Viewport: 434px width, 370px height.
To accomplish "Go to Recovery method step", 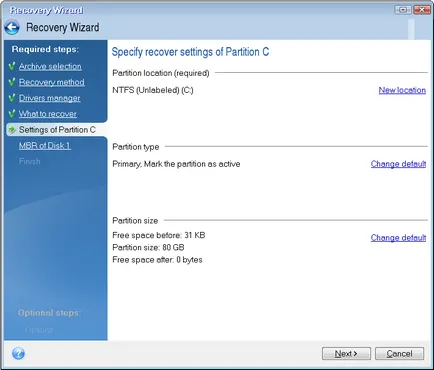I will (52, 82).
